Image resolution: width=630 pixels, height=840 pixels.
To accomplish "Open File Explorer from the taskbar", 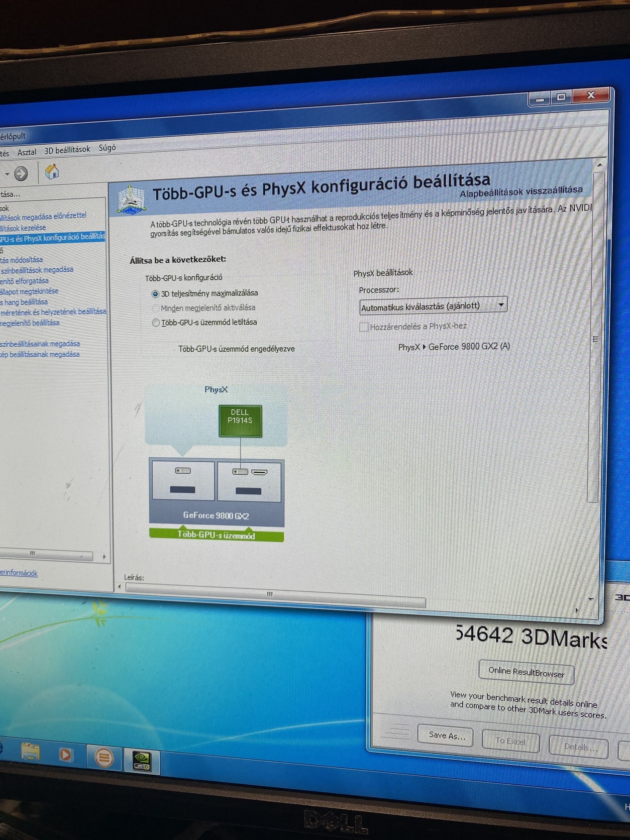I will point(30,752).
